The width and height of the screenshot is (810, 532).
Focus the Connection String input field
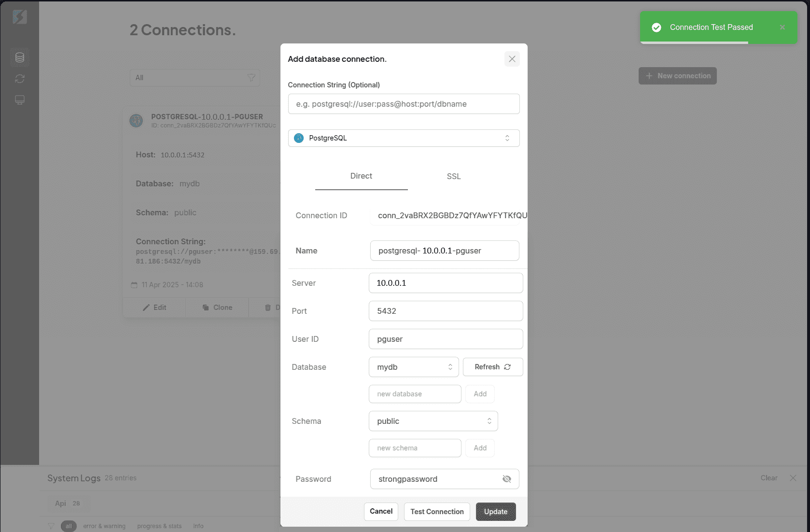point(404,104)
